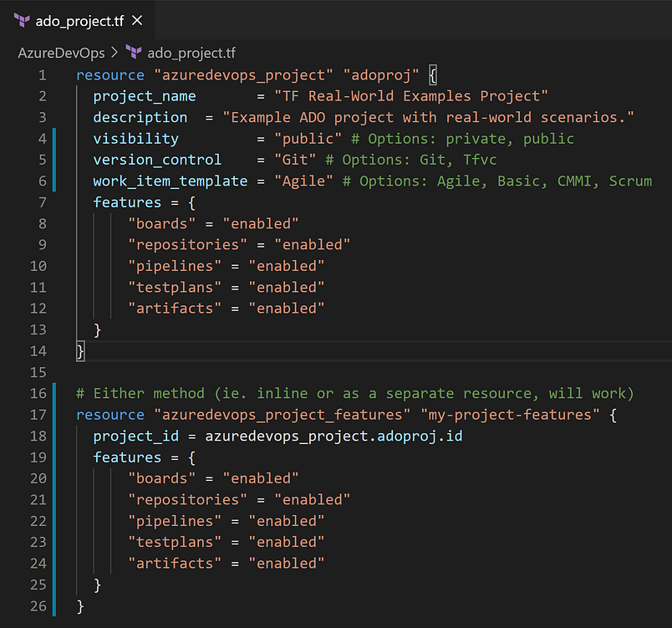Click line number 26 in the gutter

38,606
